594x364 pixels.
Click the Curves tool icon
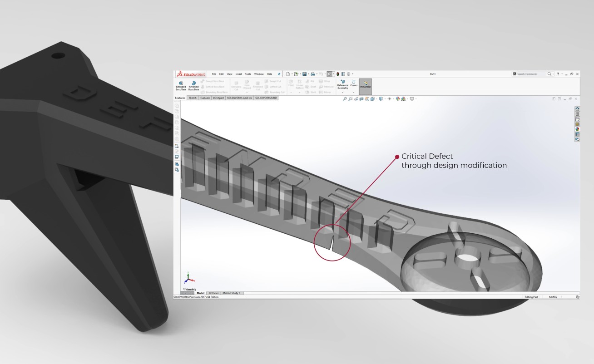click(353, 84)
